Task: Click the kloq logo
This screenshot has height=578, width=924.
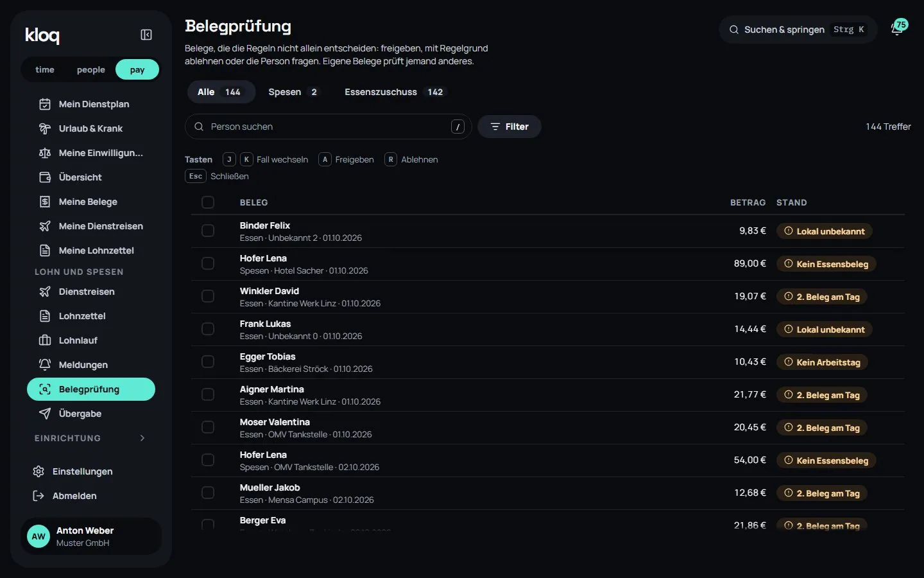Action: pyautogui.click(x=42, y=35)
